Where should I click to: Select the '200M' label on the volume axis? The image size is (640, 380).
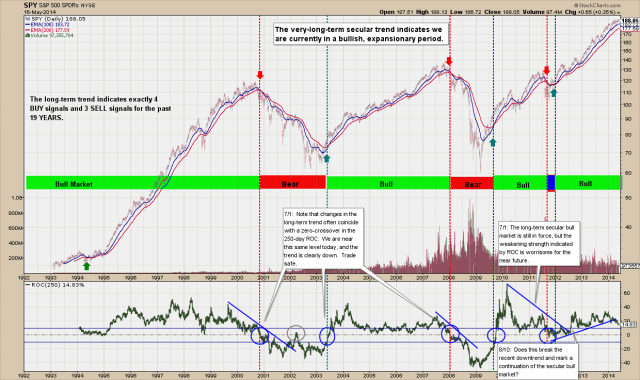[x=16, y=258]
